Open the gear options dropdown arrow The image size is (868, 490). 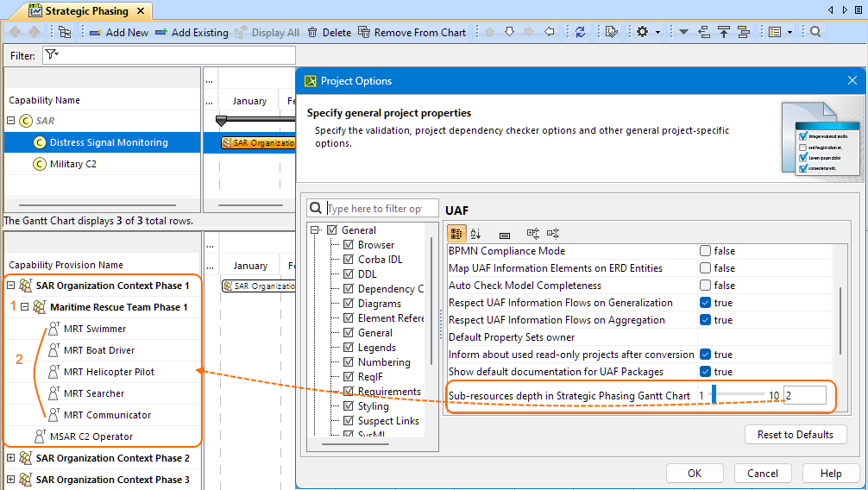click(x=658, y=32)
